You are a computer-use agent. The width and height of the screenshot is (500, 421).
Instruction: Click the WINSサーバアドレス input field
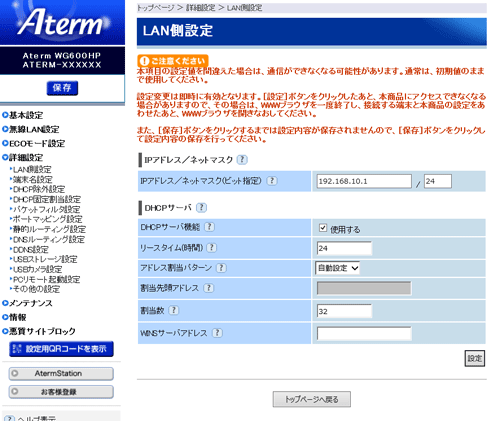click(364, 333)
